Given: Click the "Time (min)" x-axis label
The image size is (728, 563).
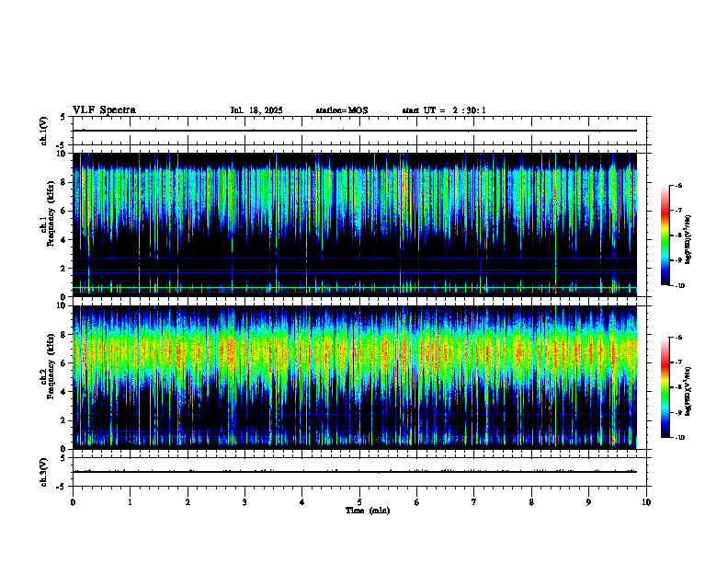Looking at the screenshot, I should (368, 511).
